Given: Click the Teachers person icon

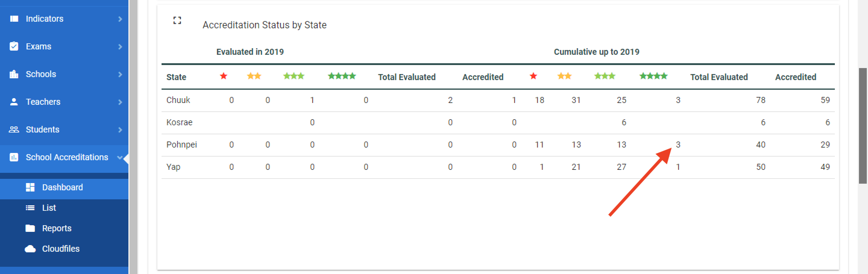Looking at the screenshot, I should tap(14, 102).
